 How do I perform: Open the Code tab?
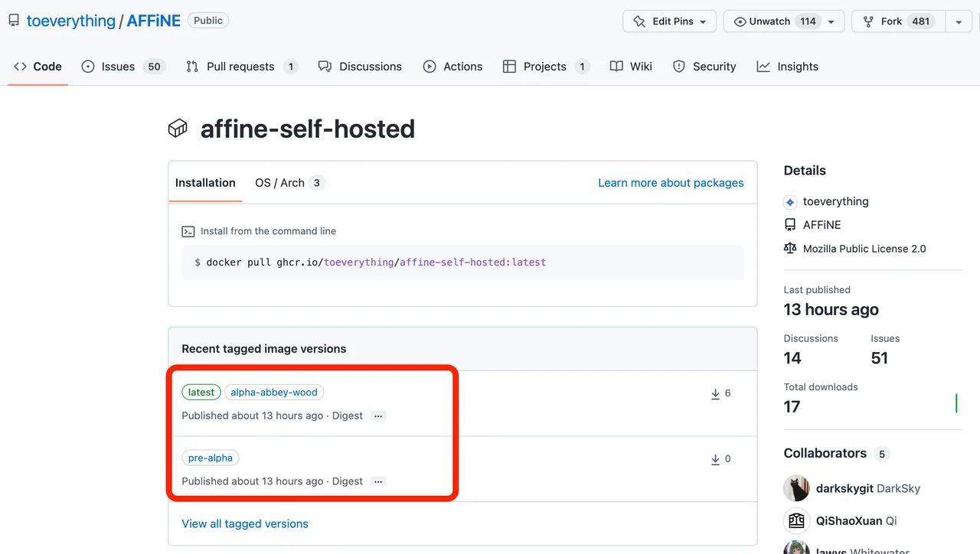pyautogui.click(x=38, y=67)
